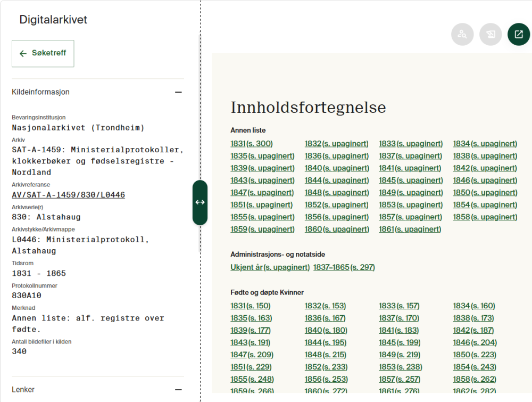
Task: Click the Administrasjons- og notatside heading
Action: tap(278, 255)
